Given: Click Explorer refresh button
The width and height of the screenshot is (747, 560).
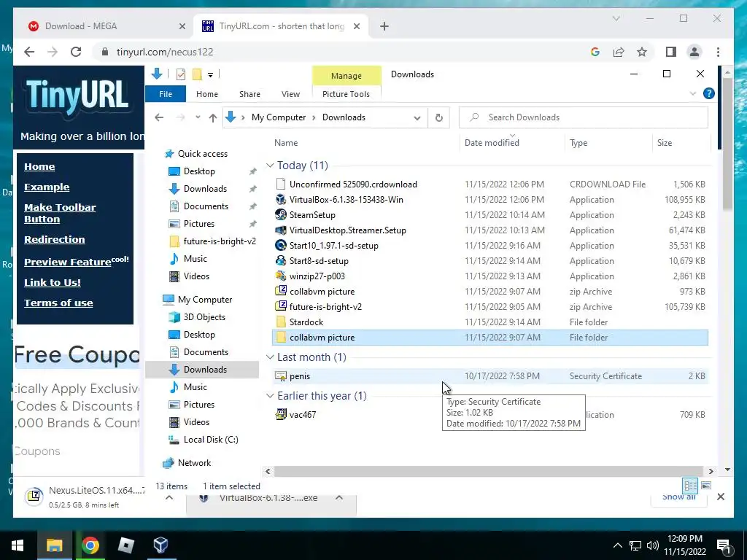Looking at the screenshot, I should 438,117.
